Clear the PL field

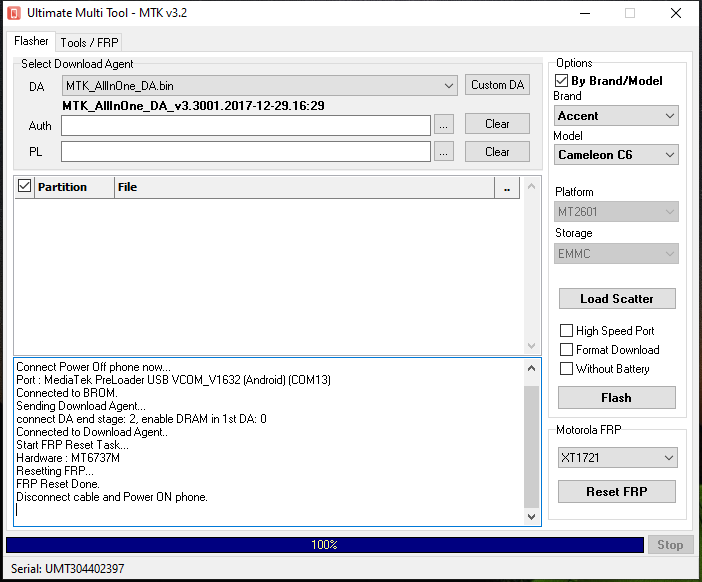point(497,152)
